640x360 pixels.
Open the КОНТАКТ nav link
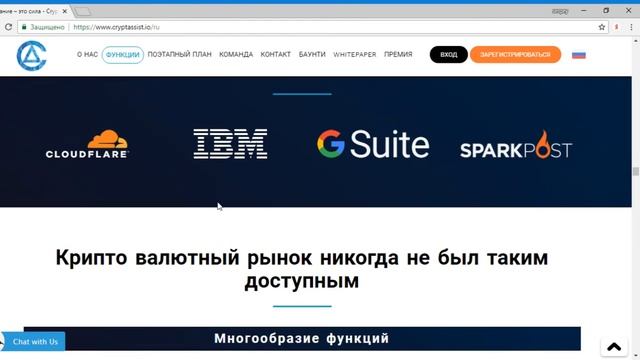coord(276,54)
